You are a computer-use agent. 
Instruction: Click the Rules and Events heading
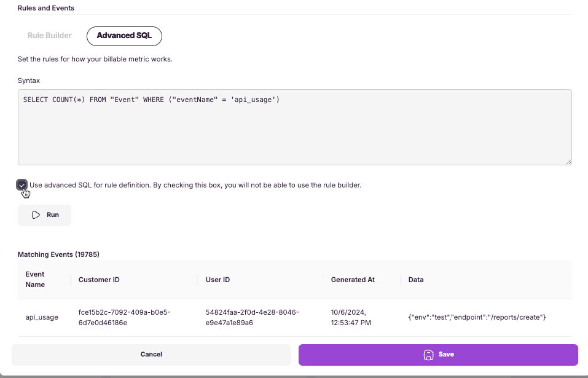[45, 8]
